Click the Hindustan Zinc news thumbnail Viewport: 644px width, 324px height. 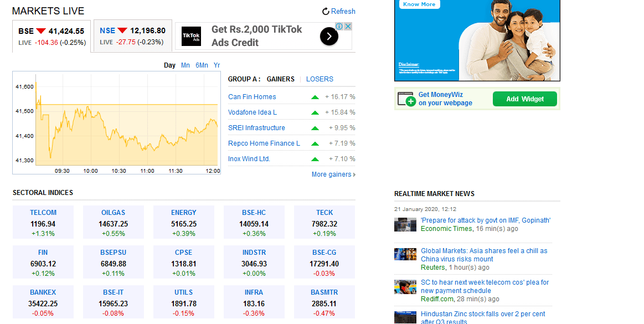405,317
